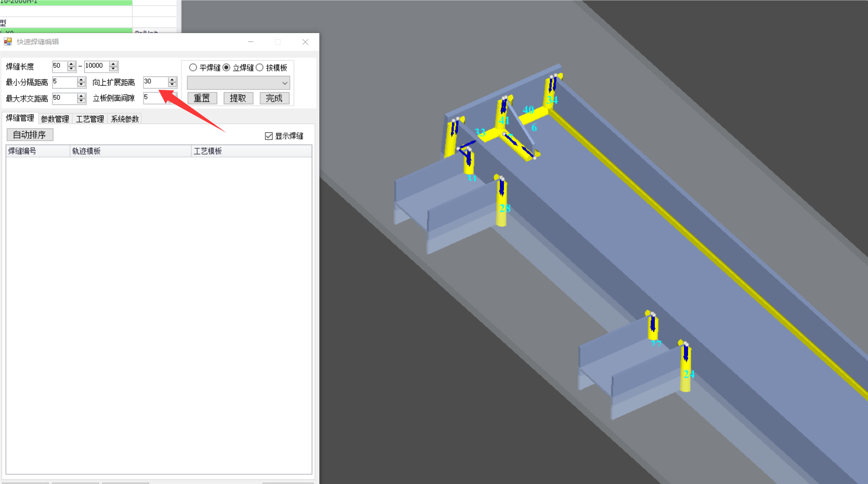Decrease 最小分隔距离 with the down arrow
Screen dimensions: 868x484
pos(81,85)
